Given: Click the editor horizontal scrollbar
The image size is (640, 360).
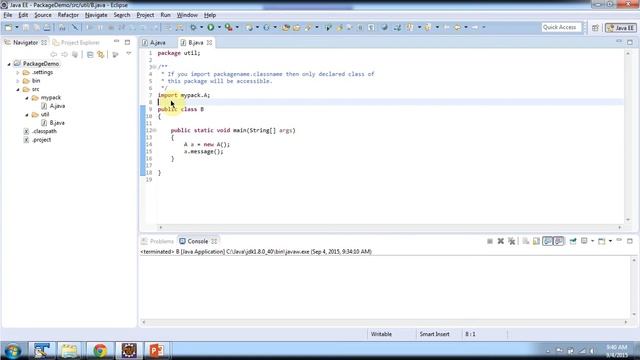Looking at the screenshot, I should [x=390, y=227].
